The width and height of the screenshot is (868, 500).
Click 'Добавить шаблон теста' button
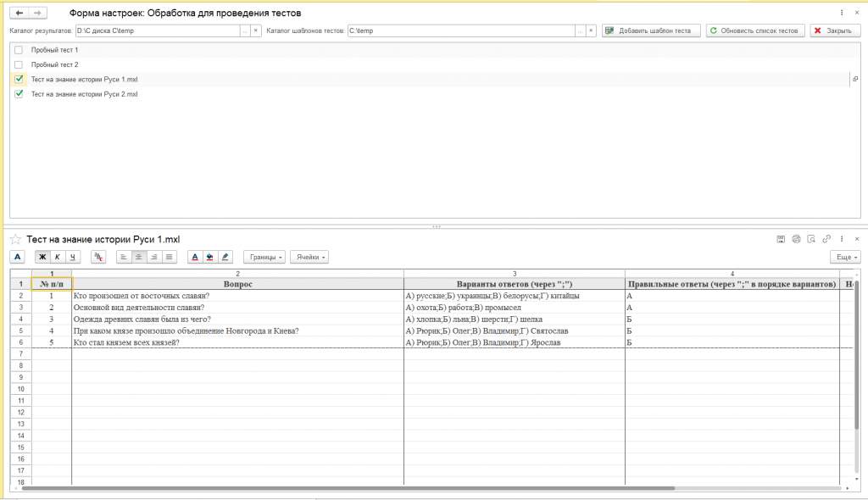coord(651,31)
